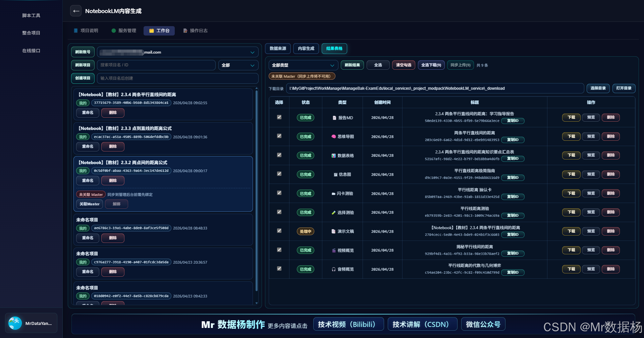Click the back arrow next to NotebookLM内容生成
644x338 pixels.
tap(76, 11)
